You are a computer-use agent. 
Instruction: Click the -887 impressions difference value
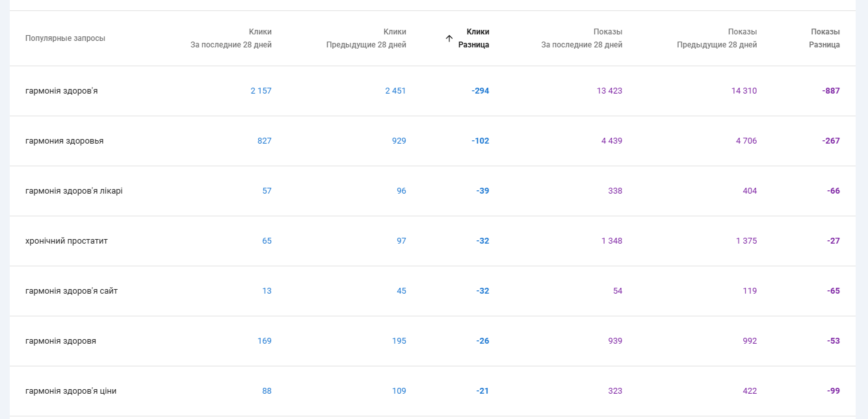coord(831,91)
